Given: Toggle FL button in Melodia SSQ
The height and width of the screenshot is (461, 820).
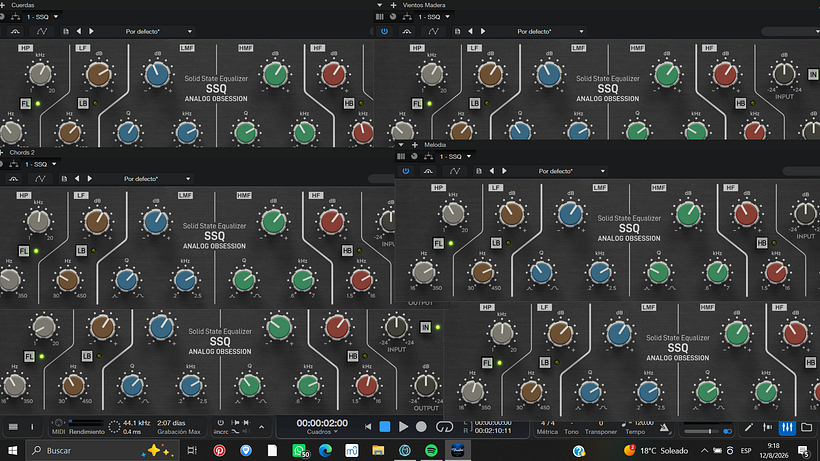Looking at the screenshot, I should tap(438, 243).
